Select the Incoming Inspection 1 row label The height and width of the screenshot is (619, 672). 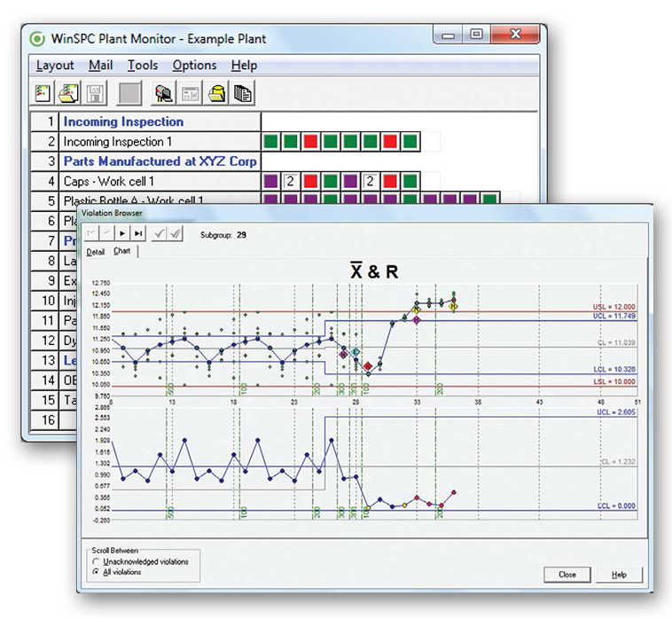click(118, 142)
